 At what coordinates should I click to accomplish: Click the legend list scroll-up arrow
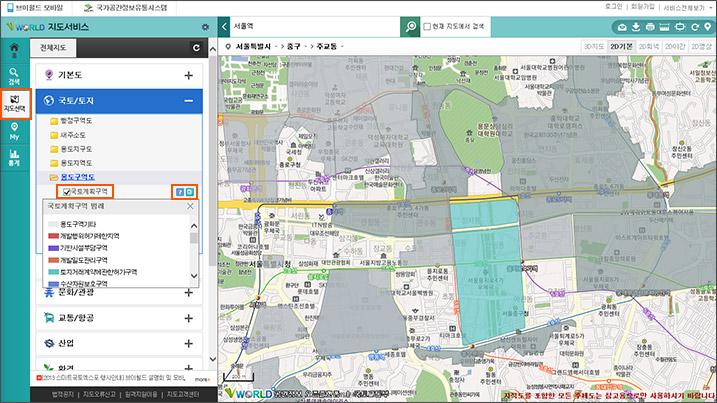[x=194, y=226]
